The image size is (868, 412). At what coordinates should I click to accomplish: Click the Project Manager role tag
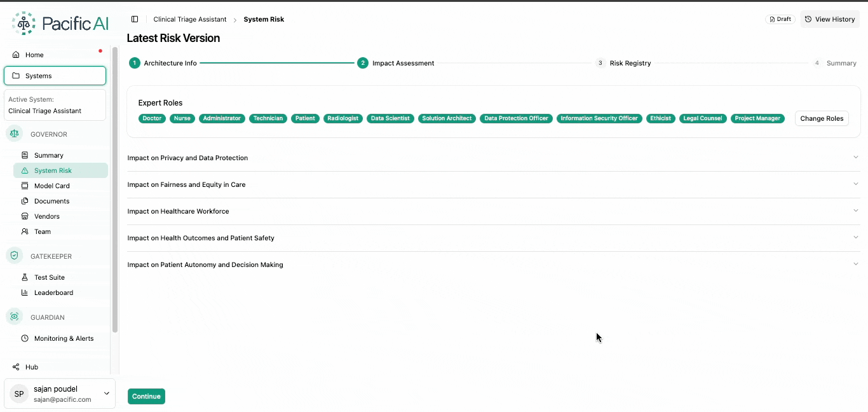(757, 118)
